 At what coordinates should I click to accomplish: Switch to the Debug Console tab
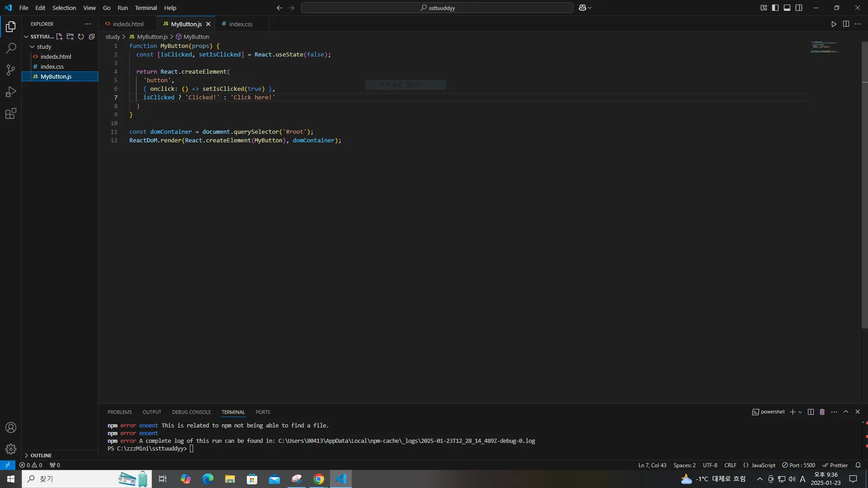pos(191,412)
